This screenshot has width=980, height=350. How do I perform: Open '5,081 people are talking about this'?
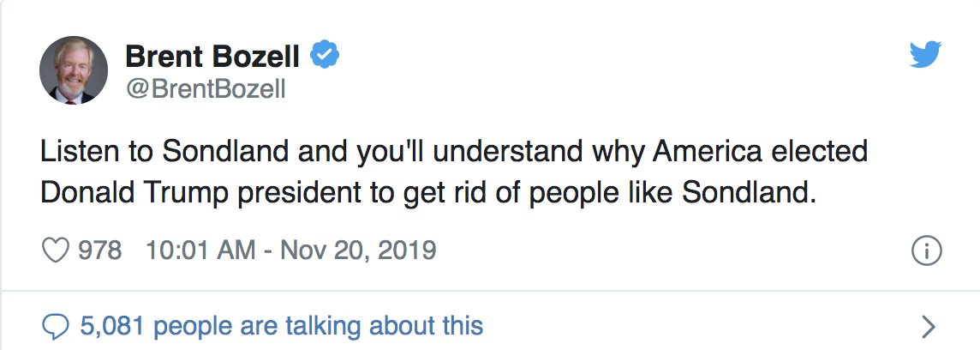pyautogui.click(x=281, y=326)
